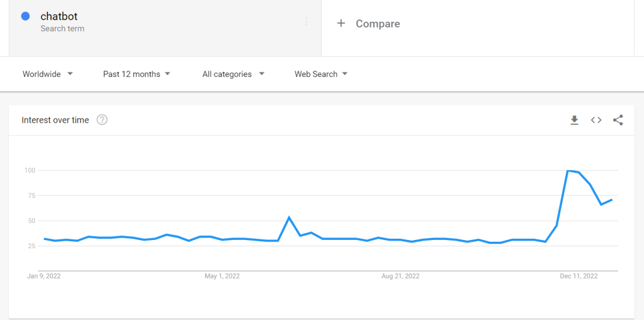This screenshot has height=320, width=644.
Task: Click the chatbot search term text
Action: [x=59, y=16]
